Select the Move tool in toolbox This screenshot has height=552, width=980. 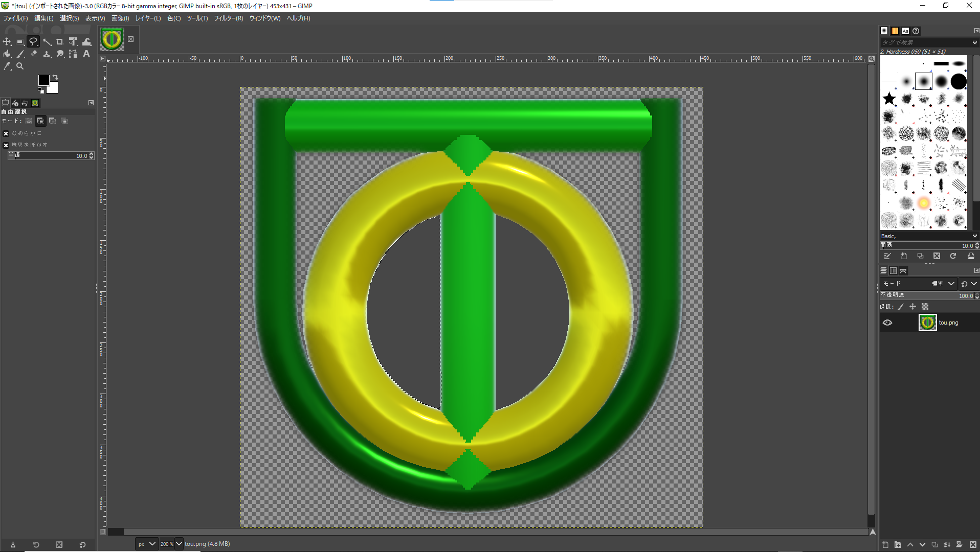[7, 42]
